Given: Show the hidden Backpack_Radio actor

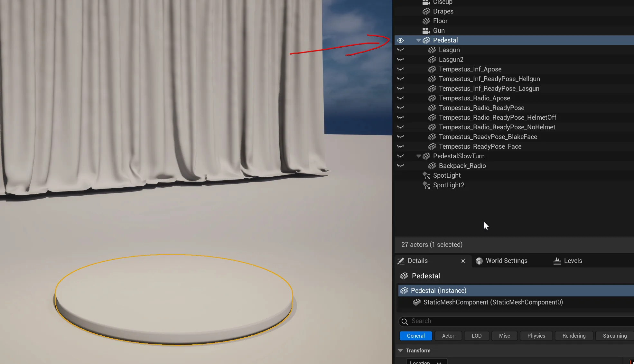Looking at the screenshot, I should click(x=400, y=166).
